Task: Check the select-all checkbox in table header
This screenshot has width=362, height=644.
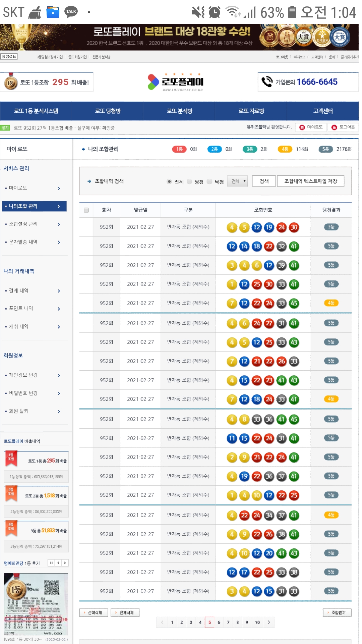Action: point(86,210)
